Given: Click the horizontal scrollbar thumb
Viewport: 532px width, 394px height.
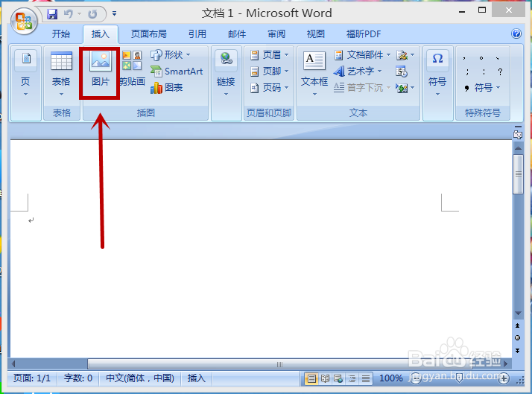Looking at the screenshot, I should (278, 364).
